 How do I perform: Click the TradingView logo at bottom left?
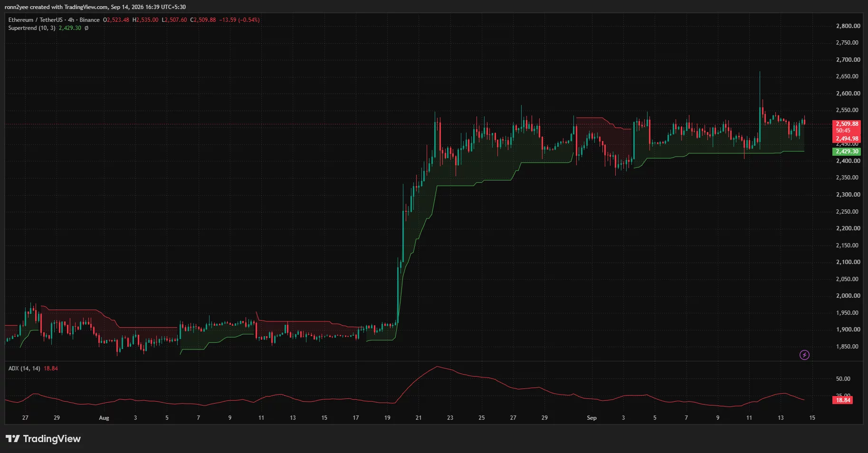(x=43, y=439)
